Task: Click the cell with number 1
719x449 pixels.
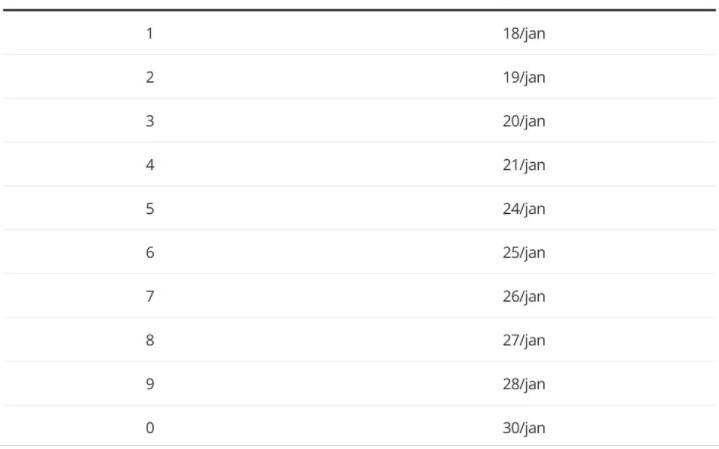Action: [x=150, y=33]
